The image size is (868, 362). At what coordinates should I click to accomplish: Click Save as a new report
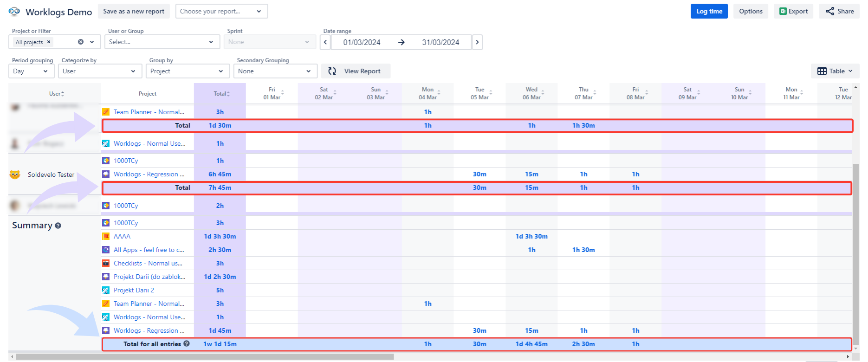tap(134, 11)
